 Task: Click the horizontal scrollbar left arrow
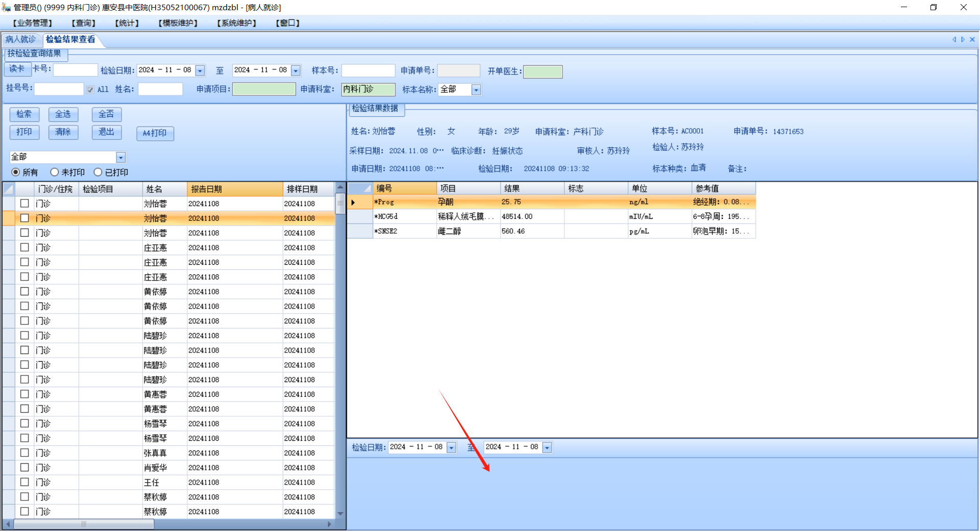[8, 524]
